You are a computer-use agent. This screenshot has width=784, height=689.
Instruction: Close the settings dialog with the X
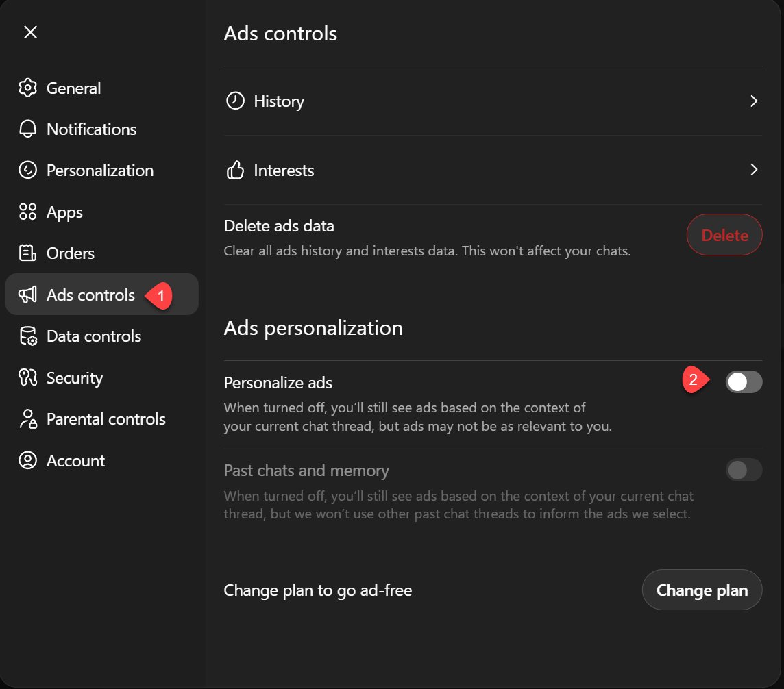31,32
